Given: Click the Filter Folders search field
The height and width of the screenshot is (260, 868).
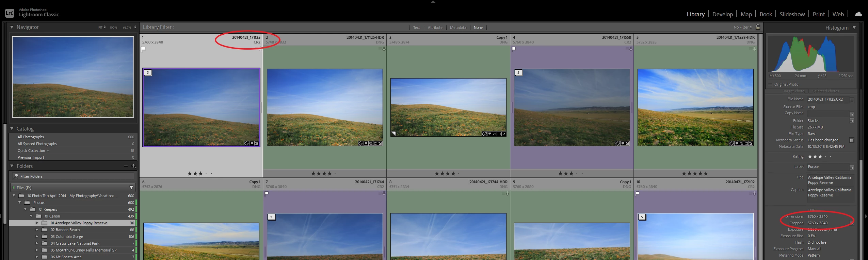Looking at the screenshot, I should pos(73,176).
